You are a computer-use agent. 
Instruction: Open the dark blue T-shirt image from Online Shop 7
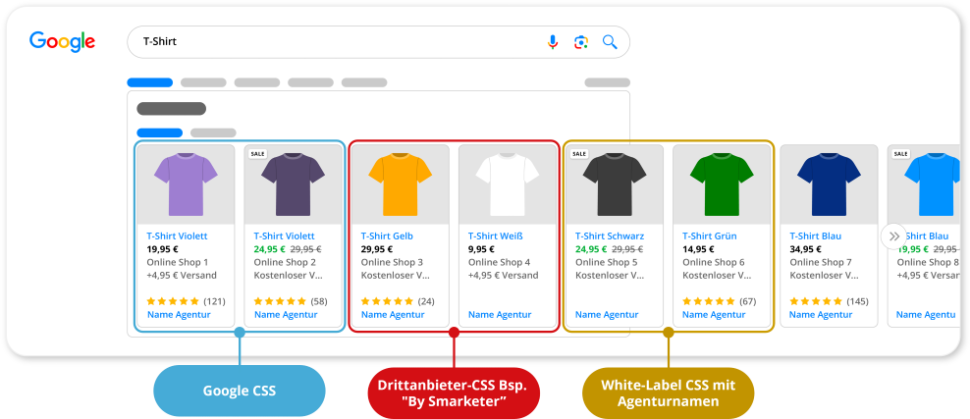pos(829,184)
